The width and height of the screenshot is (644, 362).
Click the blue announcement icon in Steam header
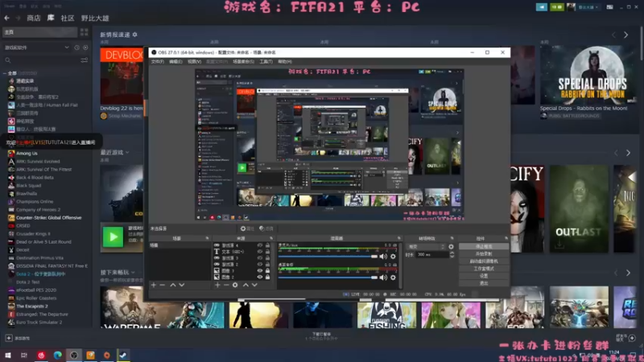pyautogui.click(x=541, y=7)
